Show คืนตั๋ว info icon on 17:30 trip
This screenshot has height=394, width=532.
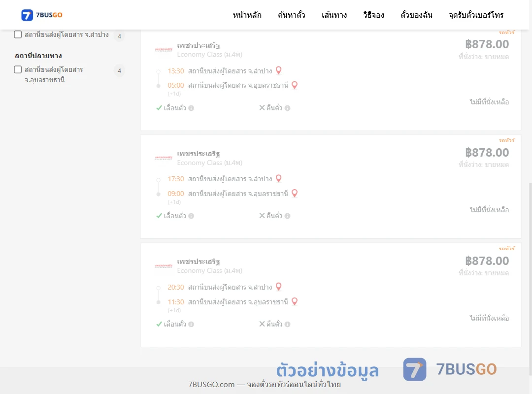pos(287,216)
